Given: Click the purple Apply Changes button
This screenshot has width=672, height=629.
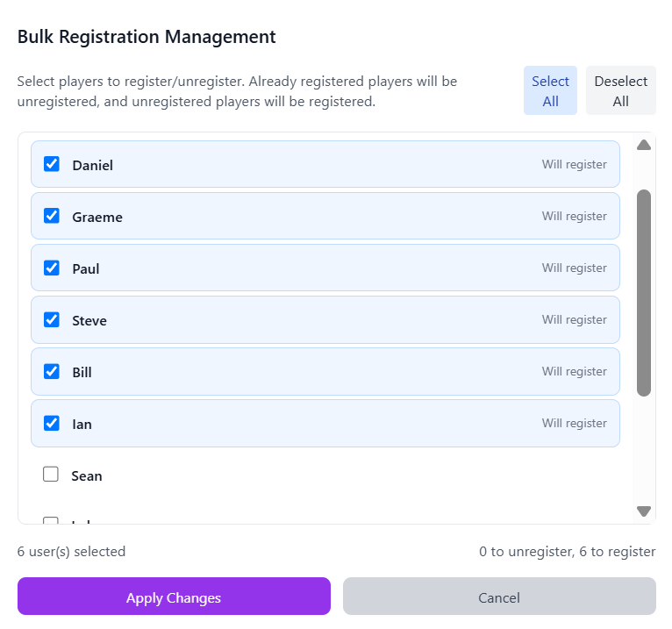Looking at the screenshot, I should (174, 597).
